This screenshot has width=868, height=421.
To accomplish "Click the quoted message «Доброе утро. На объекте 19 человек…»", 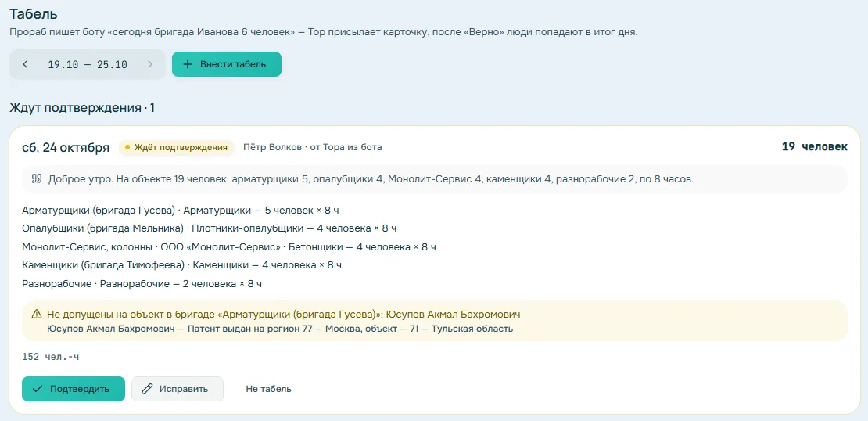I will coord(371,179).
